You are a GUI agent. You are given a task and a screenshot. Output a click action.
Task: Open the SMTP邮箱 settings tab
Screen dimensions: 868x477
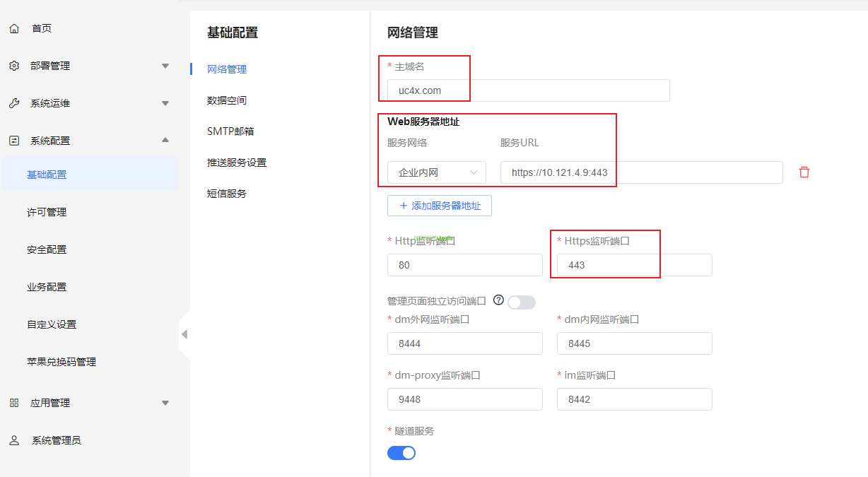pyautogui.click(x=230, y=131)
